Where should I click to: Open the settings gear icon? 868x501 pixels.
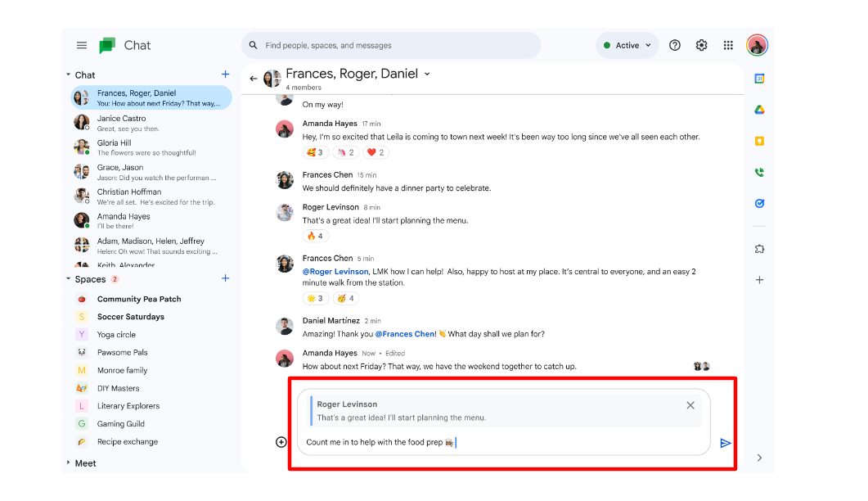point(701,46)
